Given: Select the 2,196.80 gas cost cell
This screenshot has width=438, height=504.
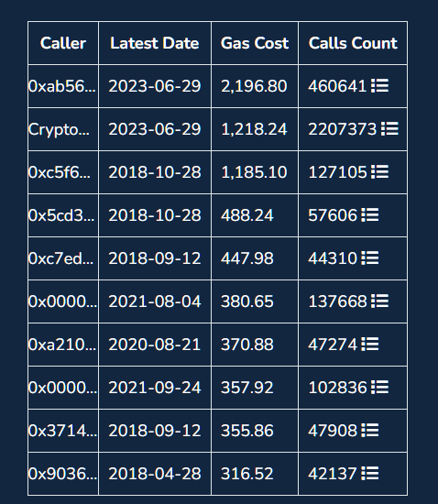Looking at the screenshot, I should coord(254,86).
